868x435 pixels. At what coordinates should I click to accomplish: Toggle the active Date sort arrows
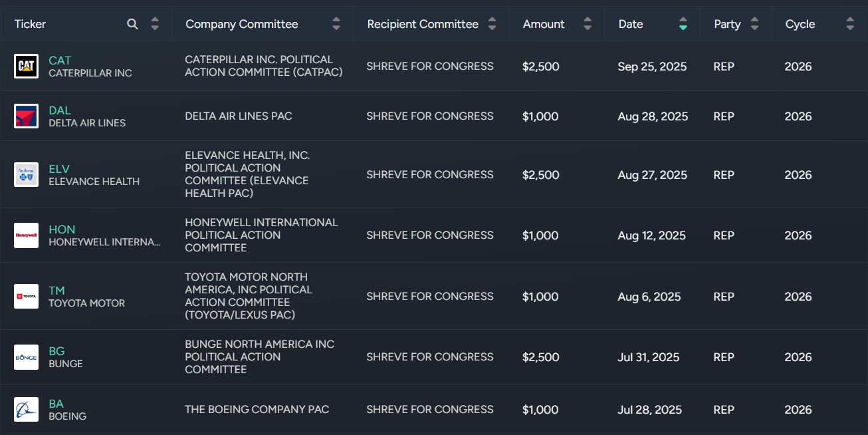coord(683,24)
